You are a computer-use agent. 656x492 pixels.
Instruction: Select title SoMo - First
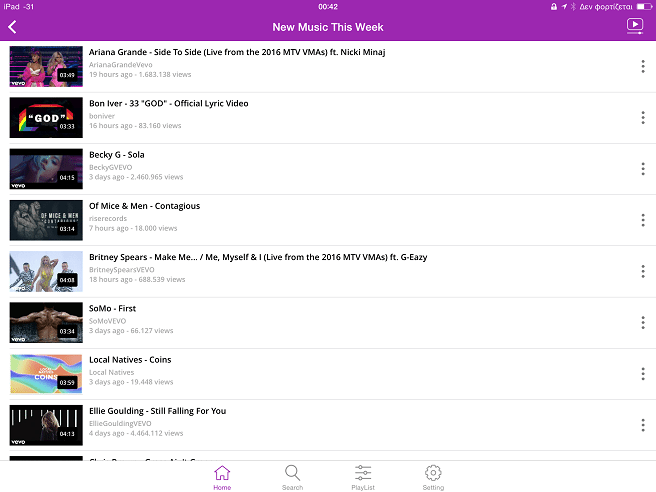tap(113, 309)
